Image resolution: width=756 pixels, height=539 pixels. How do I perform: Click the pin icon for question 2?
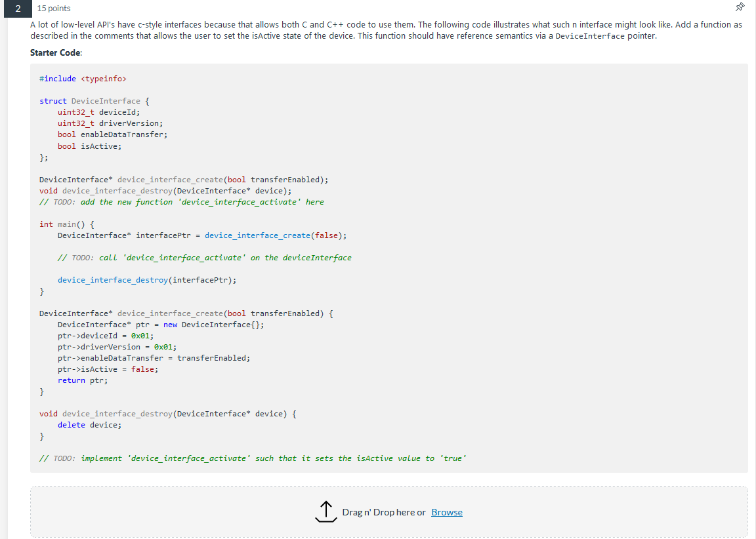tap(740, 7)
